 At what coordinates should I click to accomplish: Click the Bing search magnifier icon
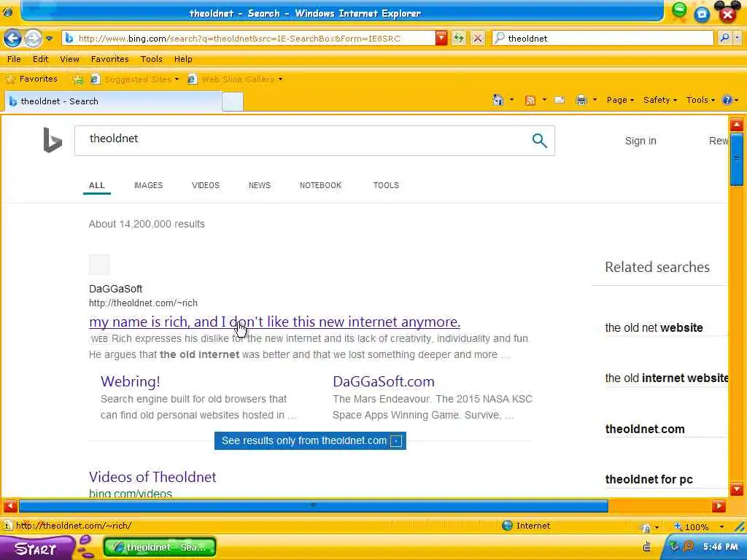pyautogui.click(x=539, y=141)
